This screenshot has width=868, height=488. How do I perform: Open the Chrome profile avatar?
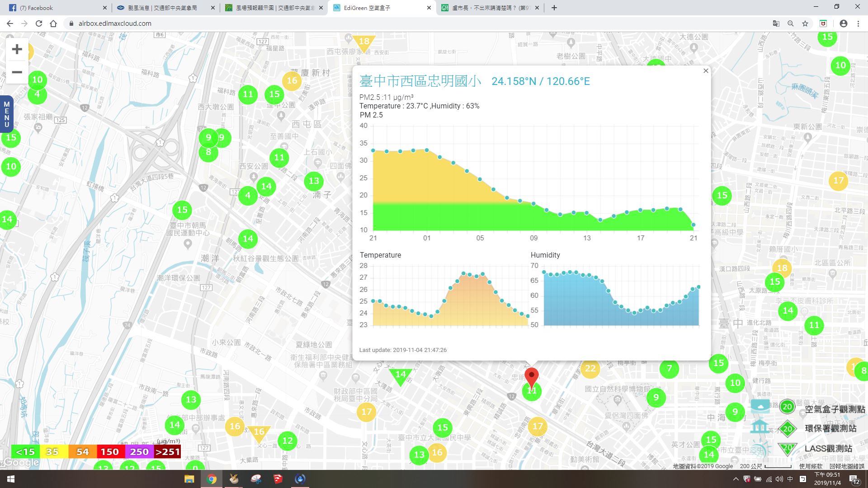843,23
